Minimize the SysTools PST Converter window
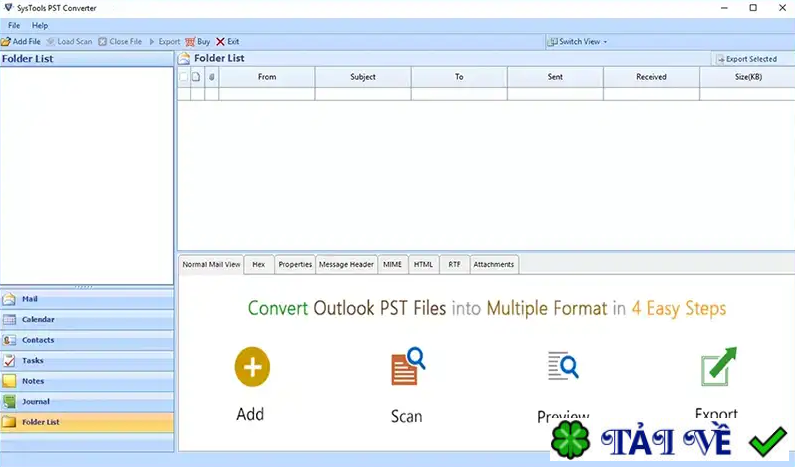This screenshot has width=795, height=467. coord(724,8)
